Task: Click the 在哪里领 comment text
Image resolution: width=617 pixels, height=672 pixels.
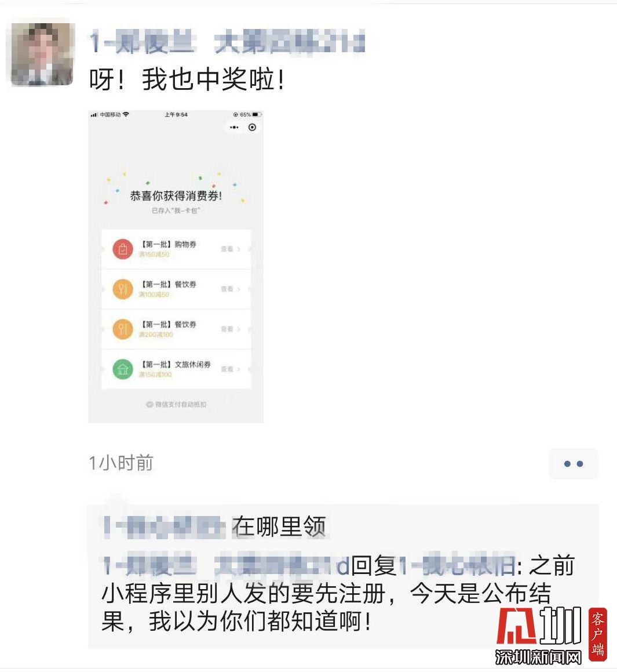Action: (x=279, y=526)
